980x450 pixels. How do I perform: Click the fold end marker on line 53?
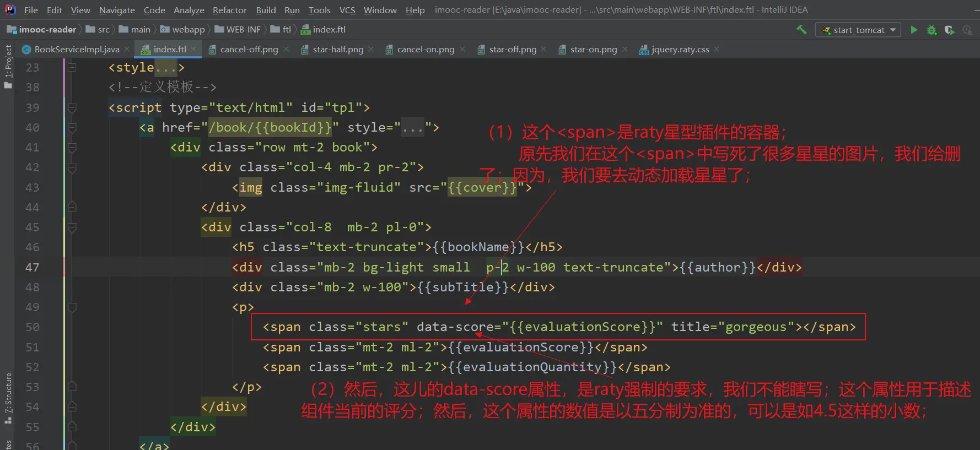(x=72, y=387)
